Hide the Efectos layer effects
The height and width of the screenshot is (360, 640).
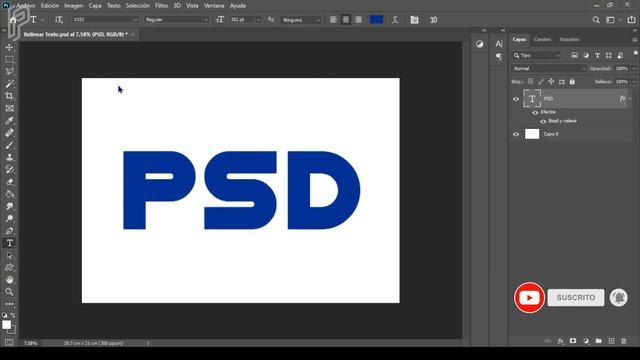(x=535, y=112)
